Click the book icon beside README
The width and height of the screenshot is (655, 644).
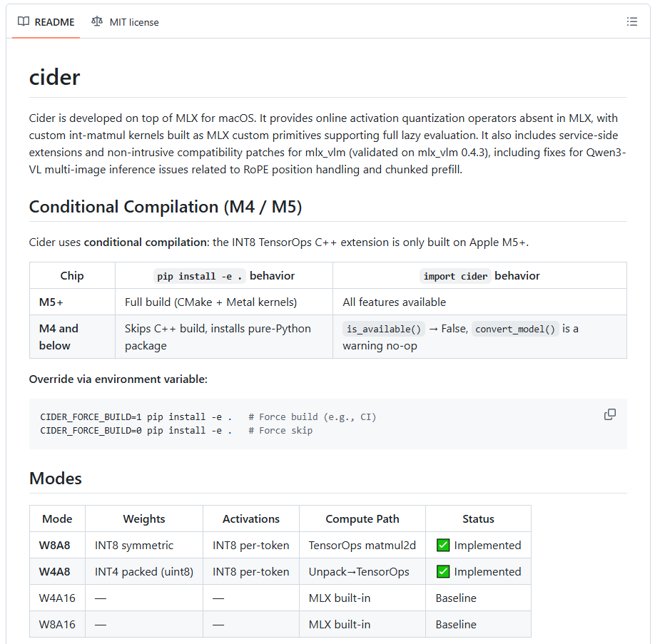[24, 21]
